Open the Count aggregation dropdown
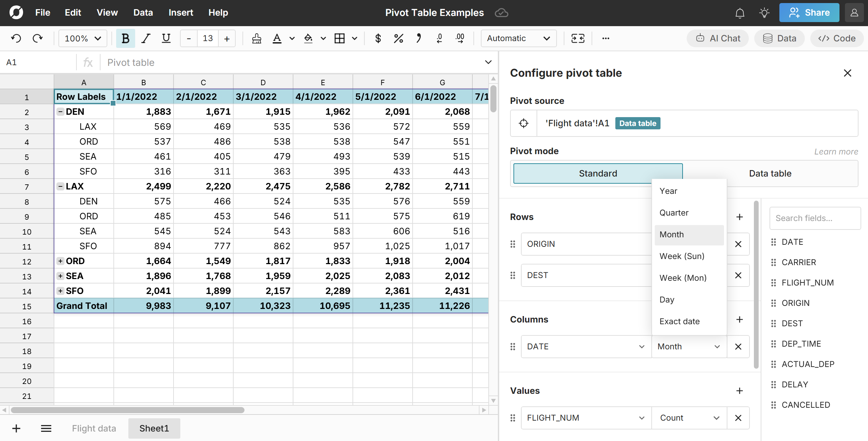Viewport: 868px width, 441px height. [688, 418]
